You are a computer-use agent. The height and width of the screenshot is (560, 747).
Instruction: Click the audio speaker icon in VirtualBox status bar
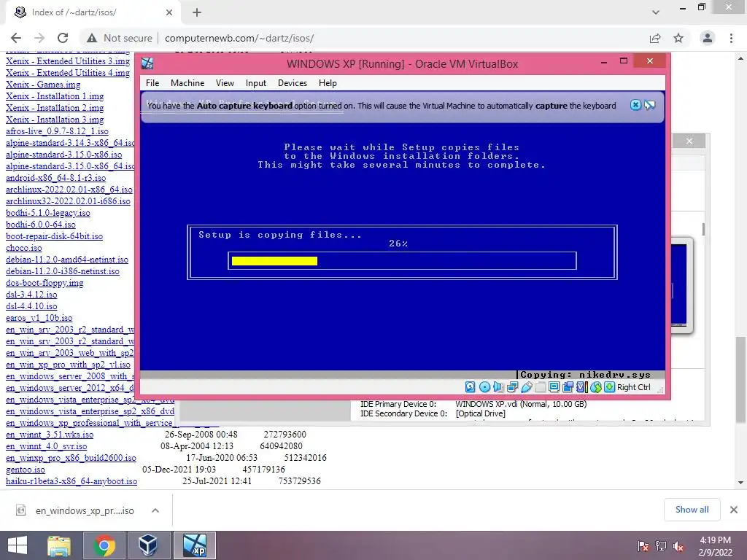498,387
